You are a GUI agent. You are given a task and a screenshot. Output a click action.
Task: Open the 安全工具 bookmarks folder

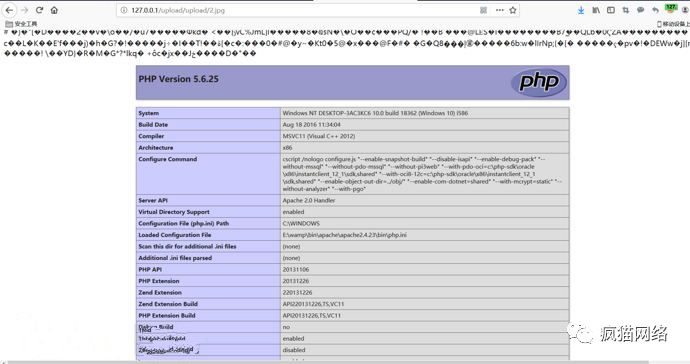[x=21, y=24]
